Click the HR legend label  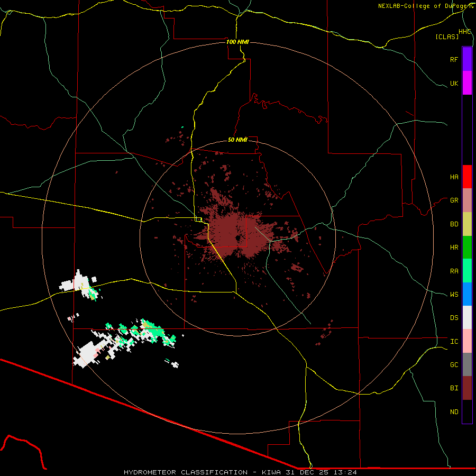454,248
